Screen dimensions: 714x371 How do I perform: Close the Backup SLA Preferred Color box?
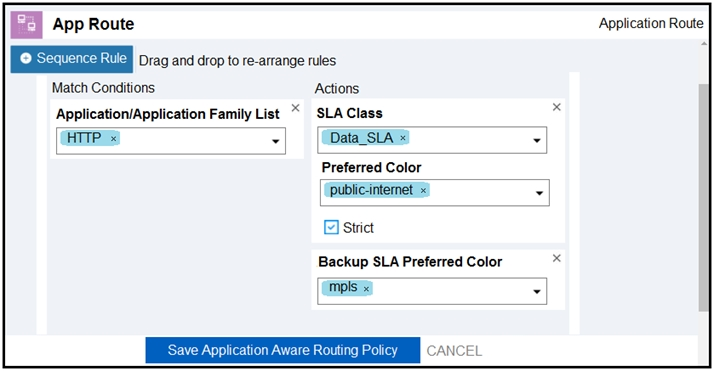pyautogui.click(x=556, y=258)
